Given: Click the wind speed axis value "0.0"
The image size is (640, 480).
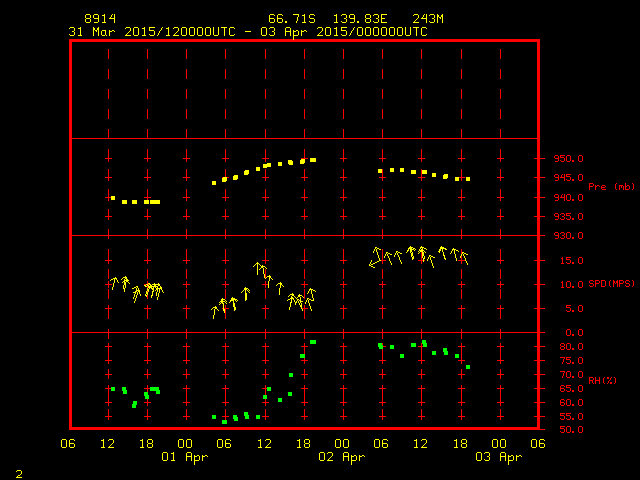Looking at the screenshot, I should click(574, 333).
